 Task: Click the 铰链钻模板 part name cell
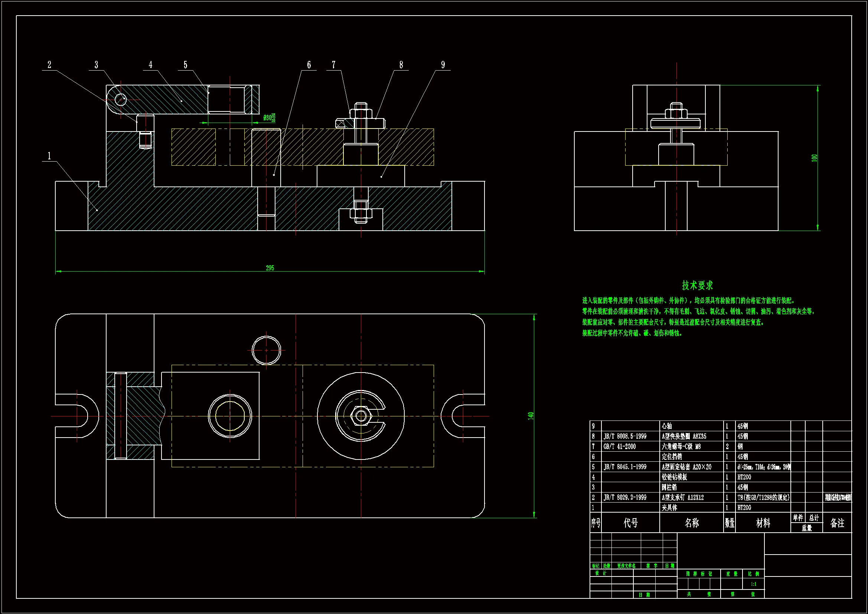point(675,477)
